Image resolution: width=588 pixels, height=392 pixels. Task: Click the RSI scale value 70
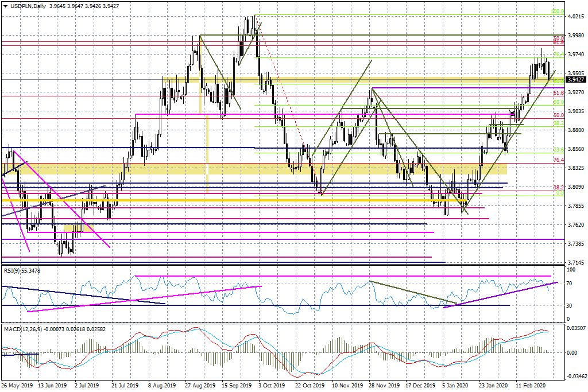tap(569, 284)
